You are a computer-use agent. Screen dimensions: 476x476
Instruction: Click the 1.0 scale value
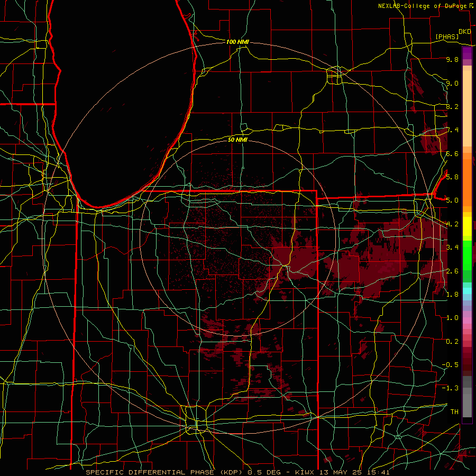coord(452,317)
